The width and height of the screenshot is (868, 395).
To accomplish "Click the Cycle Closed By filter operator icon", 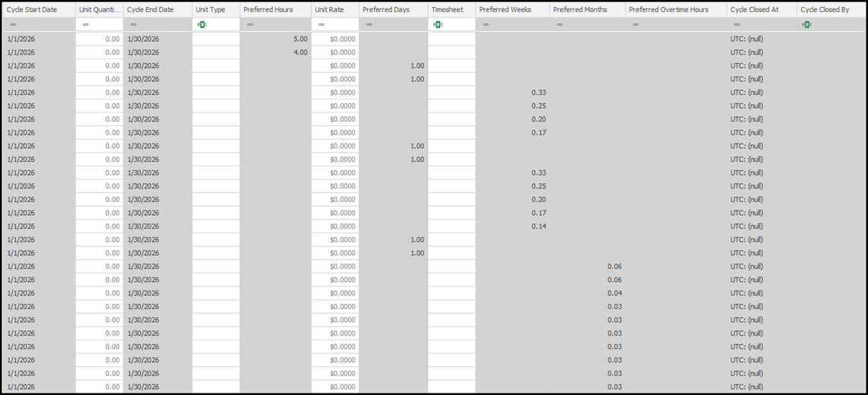I will pos(806,25).
